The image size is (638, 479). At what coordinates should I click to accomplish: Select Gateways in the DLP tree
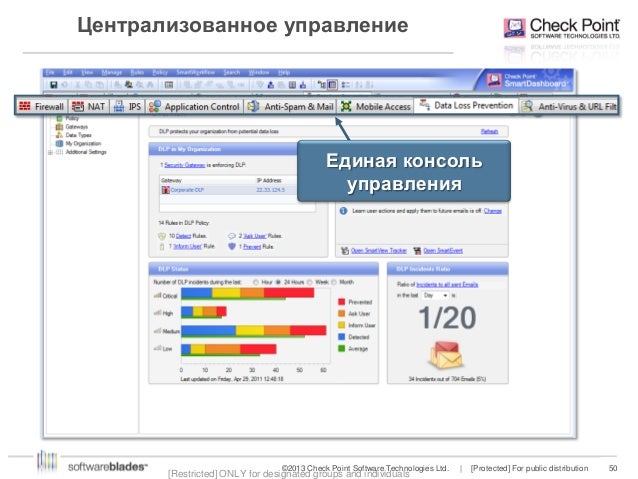click(76, 127)
